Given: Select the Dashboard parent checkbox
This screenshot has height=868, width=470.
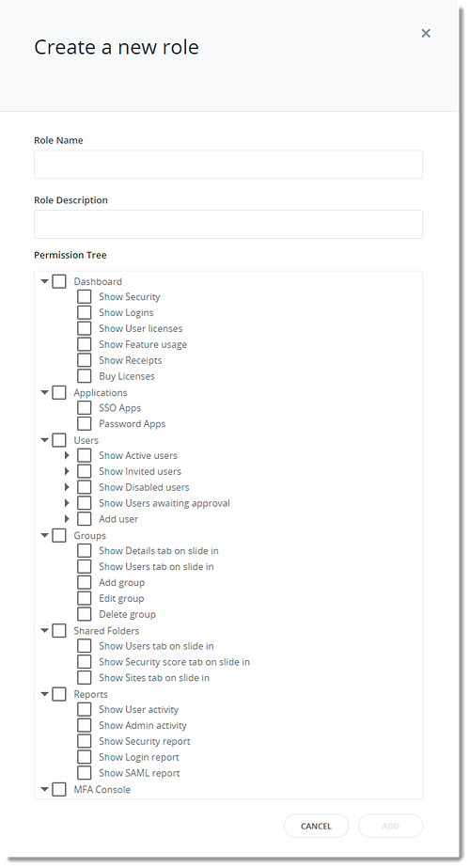Looking at the screenshot, I should pos(59,281).
